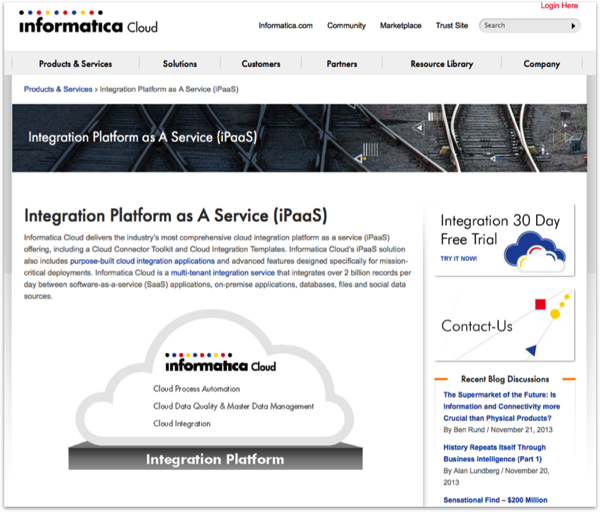Open Sensational Find – $200 Million post
The height and width of the screenshot is (512, 600).
point(495,500)
